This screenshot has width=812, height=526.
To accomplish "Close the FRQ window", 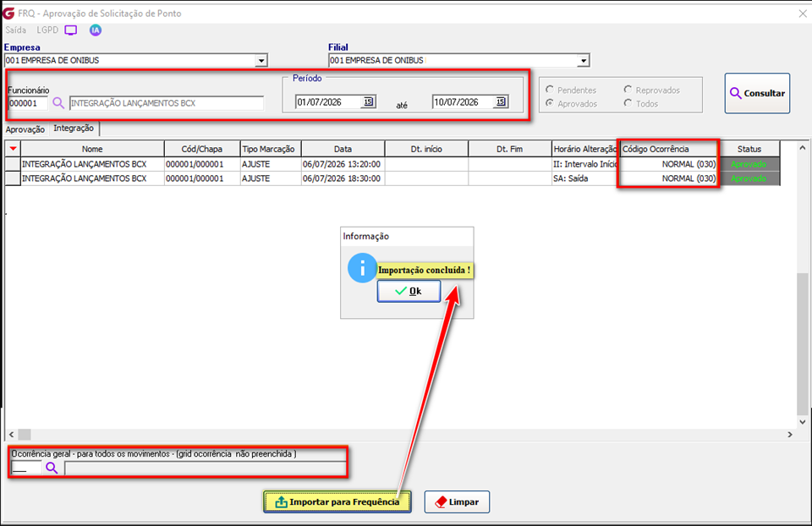I will (x=802, y=14).
